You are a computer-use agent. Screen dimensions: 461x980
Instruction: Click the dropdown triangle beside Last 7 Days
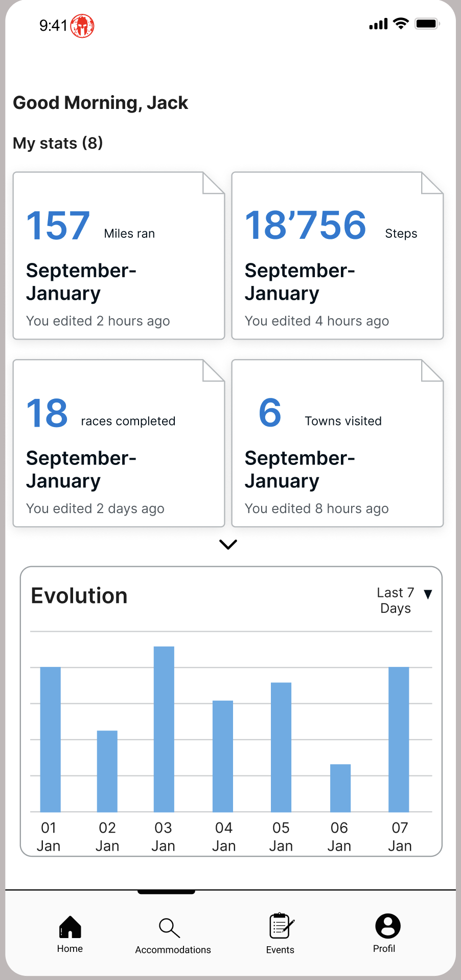pyautogui.click(x=428, y=594)
